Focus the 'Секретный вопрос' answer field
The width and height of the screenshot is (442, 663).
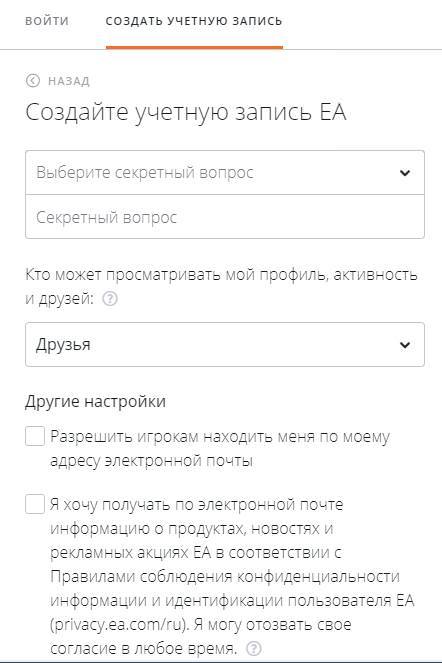(225, 217)
